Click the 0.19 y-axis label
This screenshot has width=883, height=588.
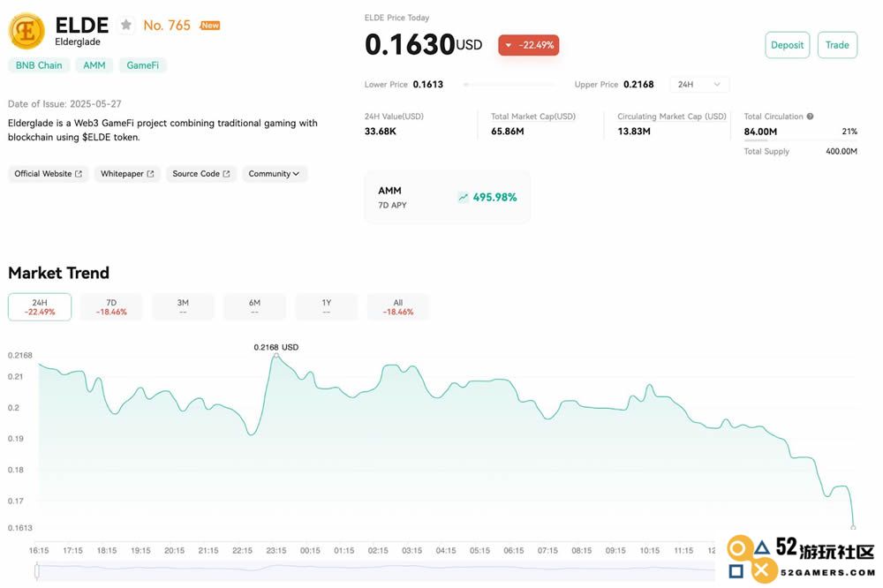coord(16,438)
